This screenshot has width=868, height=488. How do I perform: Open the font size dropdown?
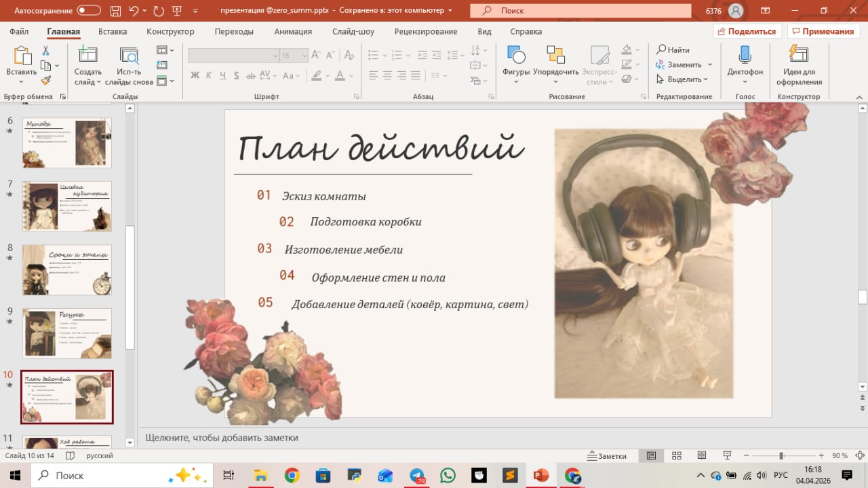click(304, 56)
